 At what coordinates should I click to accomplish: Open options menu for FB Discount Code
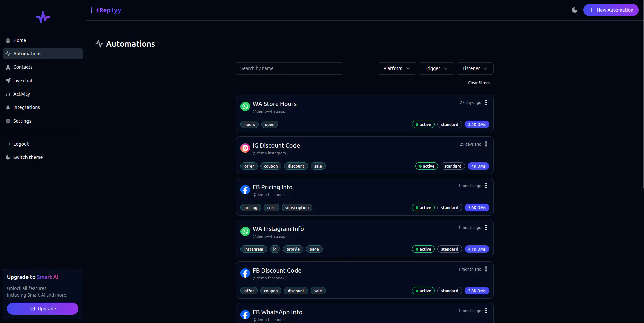486,269
